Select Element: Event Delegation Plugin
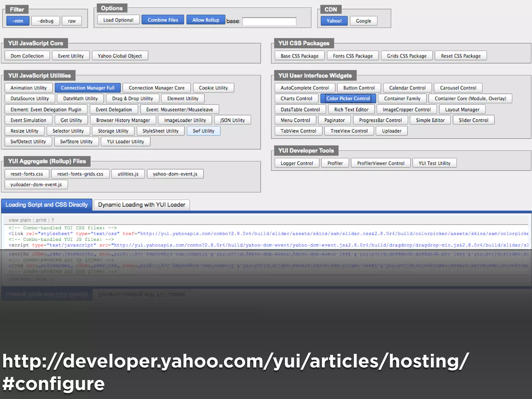532x399 pixels. click(x=46, y=109)
